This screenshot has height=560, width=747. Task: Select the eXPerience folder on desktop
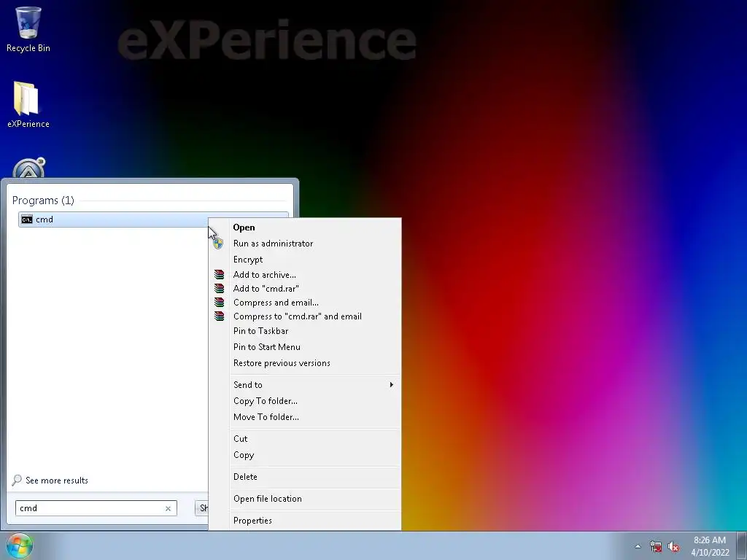click(x=28, y=105)
